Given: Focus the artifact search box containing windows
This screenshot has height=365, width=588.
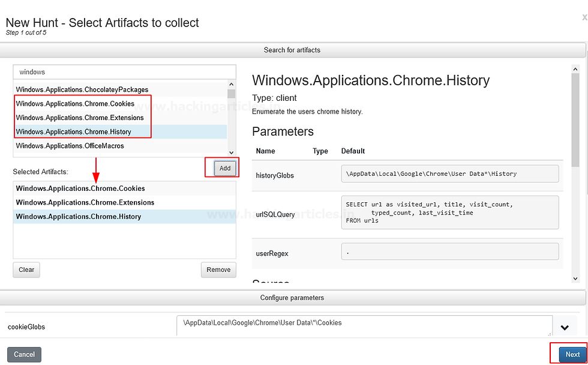Looking at the screenshot, I should [125, 71].
